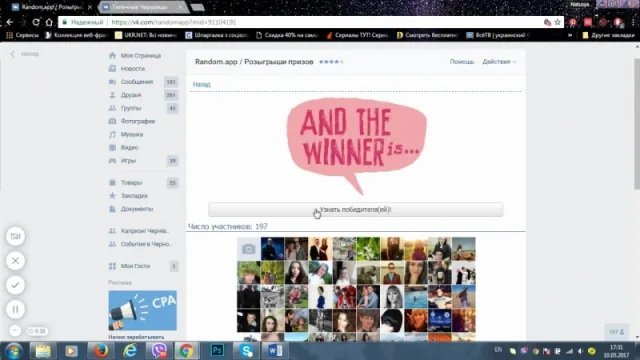Click the webcam-off round recorder button
Viewport: 640px width, 360px height.
click(x=16, y=236)
